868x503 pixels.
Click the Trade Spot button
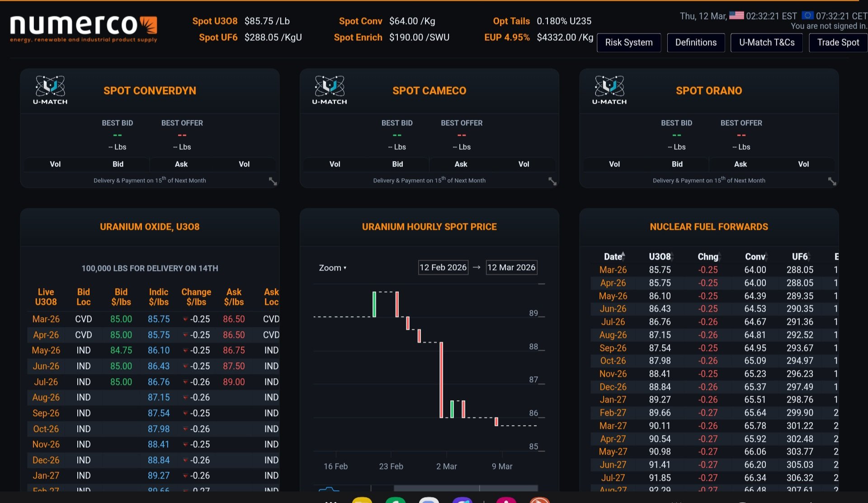838,43
